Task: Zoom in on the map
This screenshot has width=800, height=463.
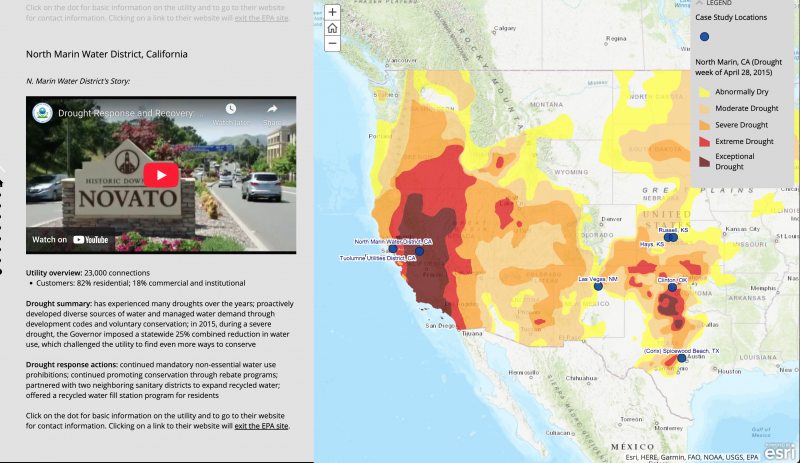Action: click(332, 12)
